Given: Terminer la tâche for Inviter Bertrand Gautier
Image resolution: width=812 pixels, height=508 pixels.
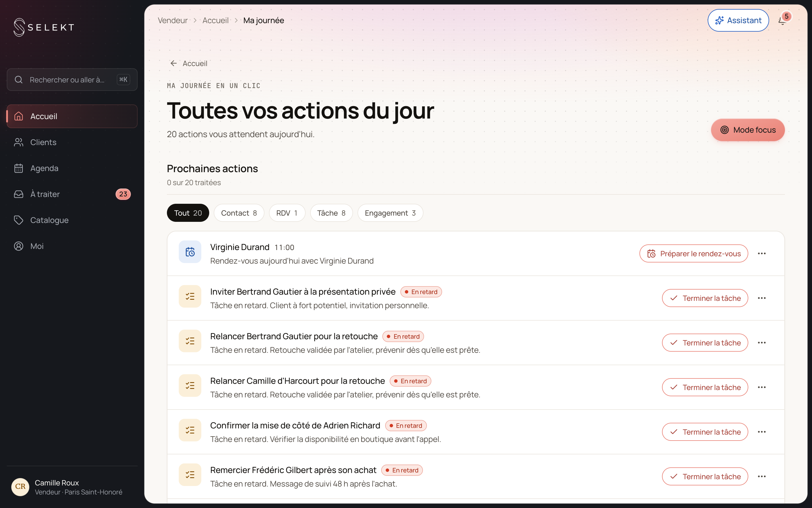Looking at the screenshot, I should [x=705, y=298].
